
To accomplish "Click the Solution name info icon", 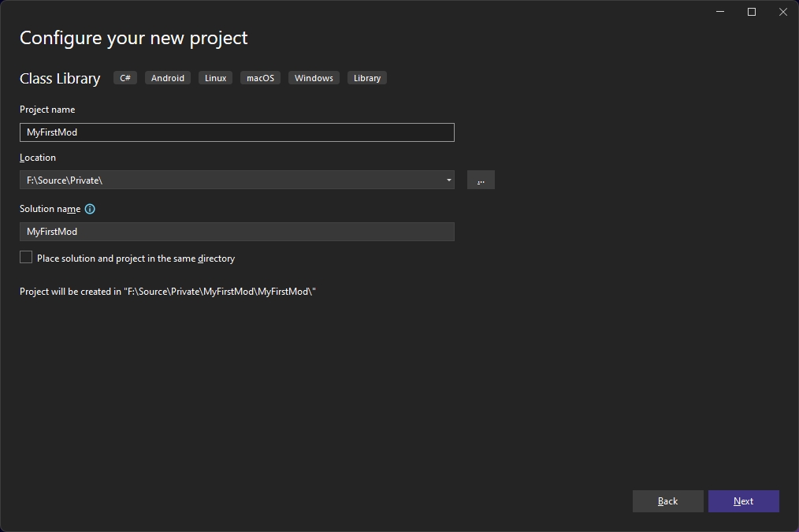I will tap(90, 209).
